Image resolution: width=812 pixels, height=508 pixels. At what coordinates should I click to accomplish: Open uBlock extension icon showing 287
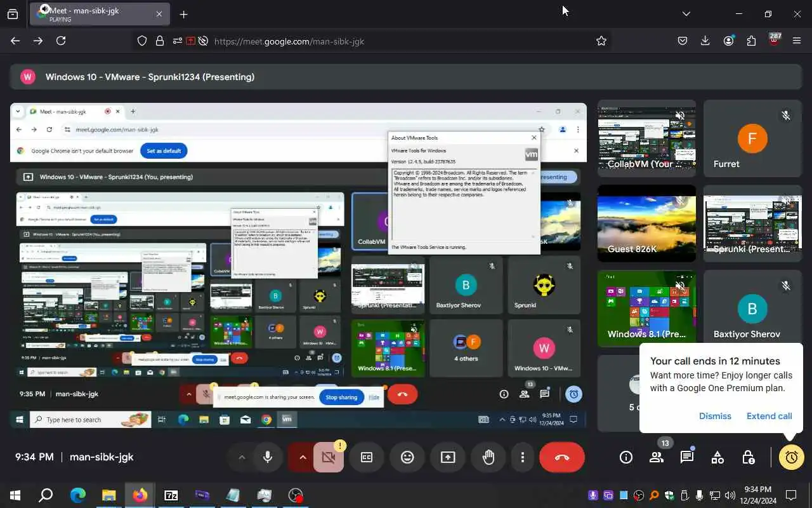pyautogui.click(x=774, y=40)
